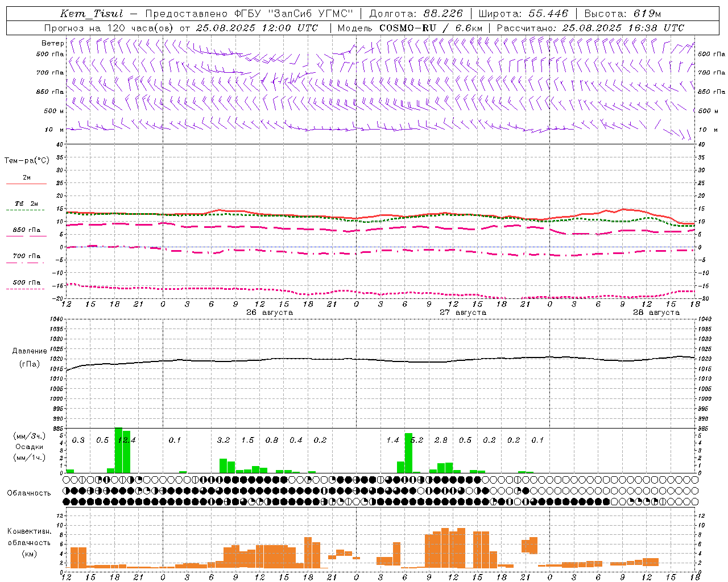Click the 28 августа date label
The image size is (728, 582).
pyautogui.click(x=656, y=313)
